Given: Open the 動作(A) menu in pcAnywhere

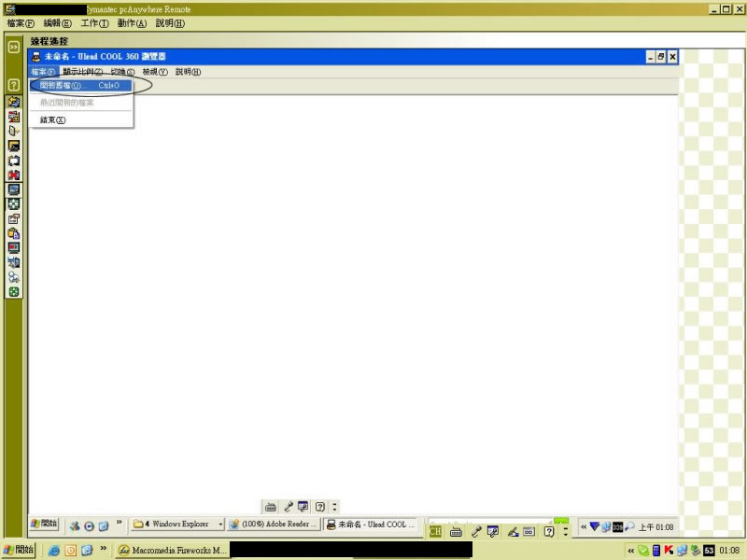Looking at the screenshot, I should (x=132, y=23).
